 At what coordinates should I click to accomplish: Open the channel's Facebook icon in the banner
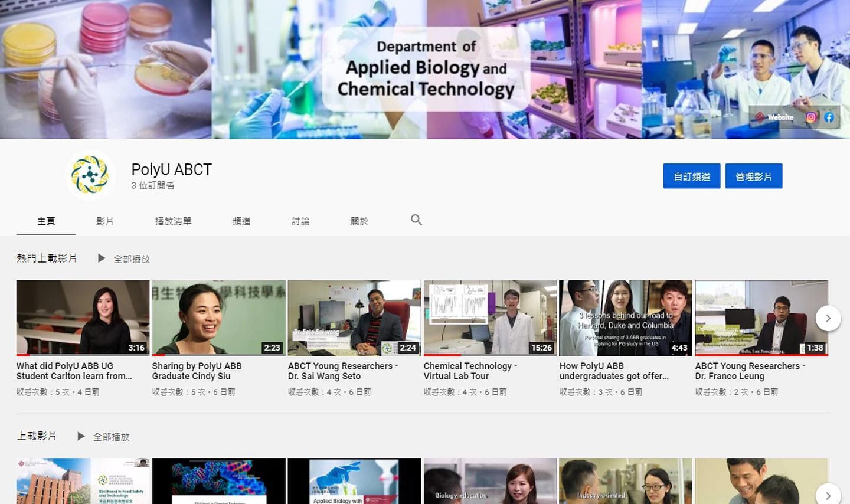(x=828, y=117)
